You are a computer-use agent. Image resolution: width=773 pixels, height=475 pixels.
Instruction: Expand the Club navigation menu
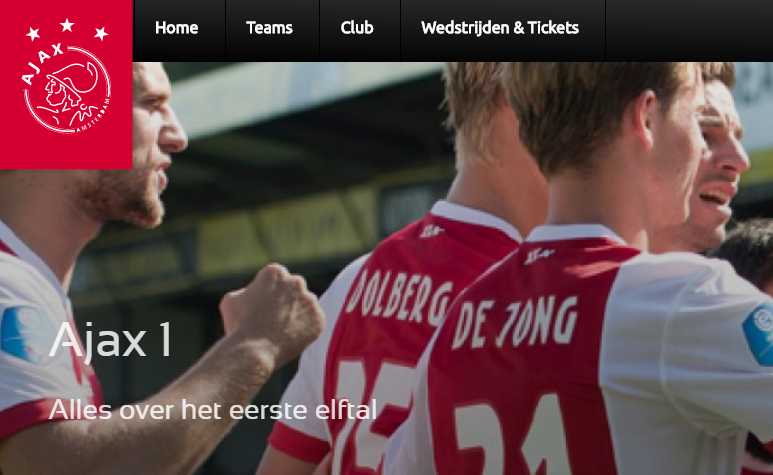point(357,28)
